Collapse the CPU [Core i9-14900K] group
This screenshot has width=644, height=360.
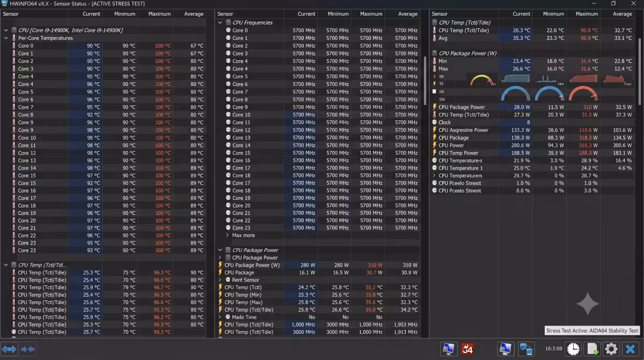[x=6, y=31]
